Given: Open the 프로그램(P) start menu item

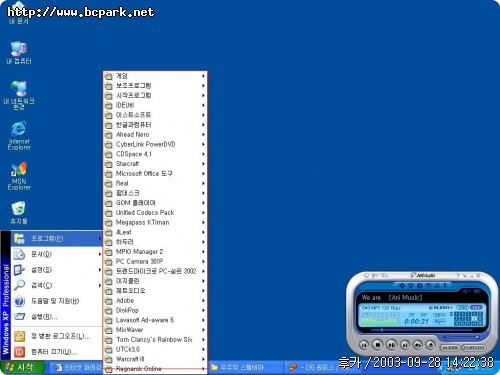Looking at the screenshot, I should point(57,238).
